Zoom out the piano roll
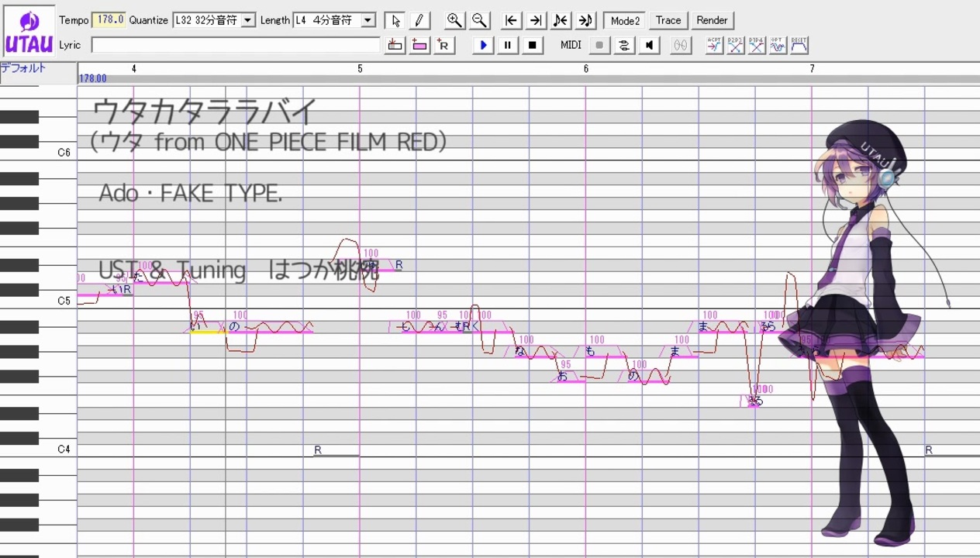This screenshot has height=558, width=980. [479, 20]
